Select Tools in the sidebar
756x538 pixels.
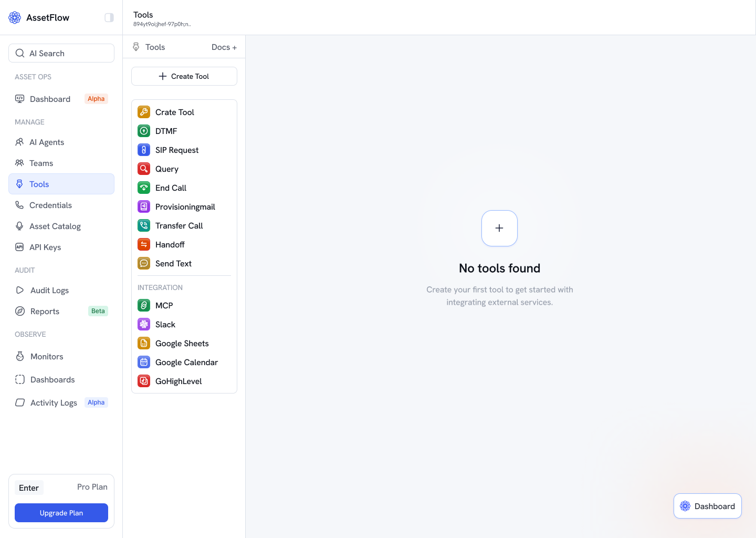pyautogui.click(x=61, y=184)
